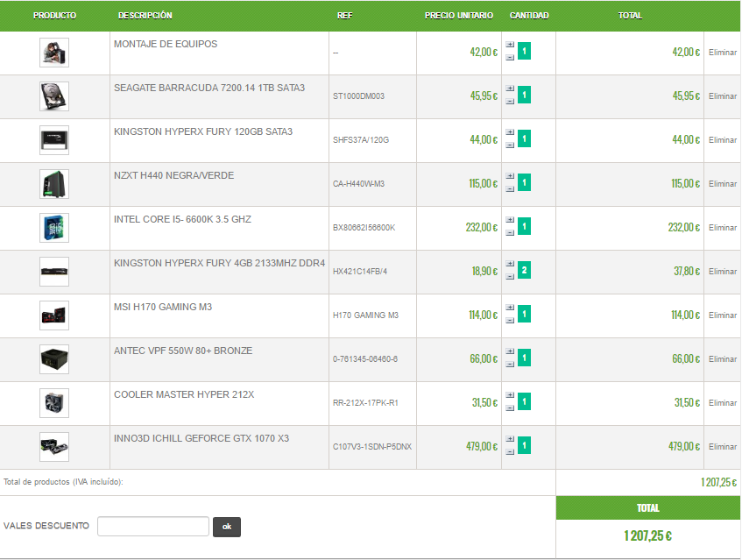
Task: Eliminar the Montaje de Equipos item
Action: click(723, 53)
